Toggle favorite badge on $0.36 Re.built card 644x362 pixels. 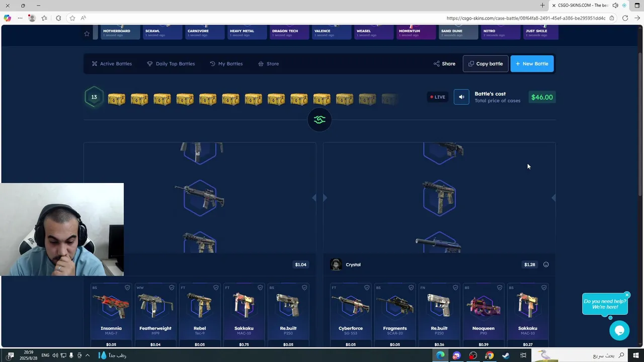tap(455, 288)
